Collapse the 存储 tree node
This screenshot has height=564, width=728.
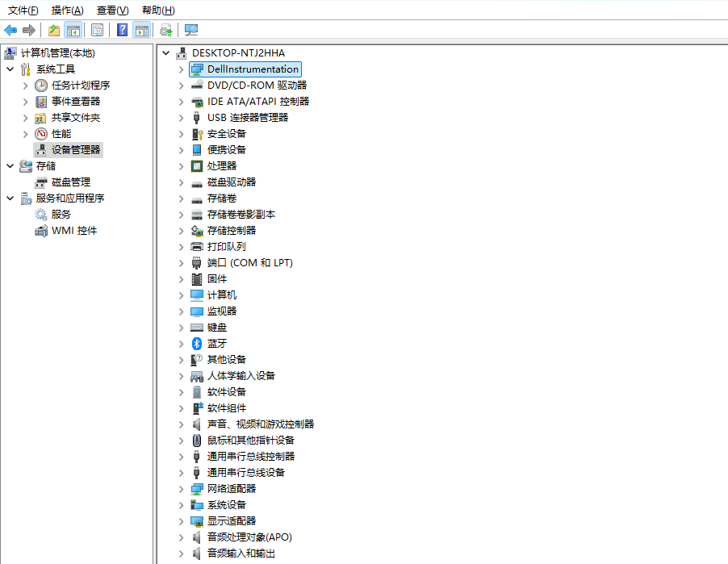point(10,165)
